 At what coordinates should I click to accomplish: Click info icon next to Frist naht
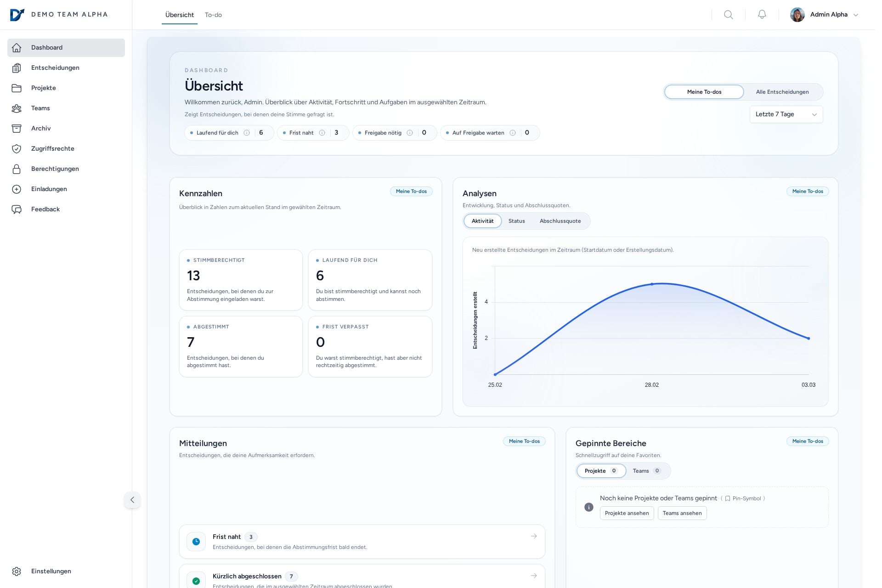322,133
